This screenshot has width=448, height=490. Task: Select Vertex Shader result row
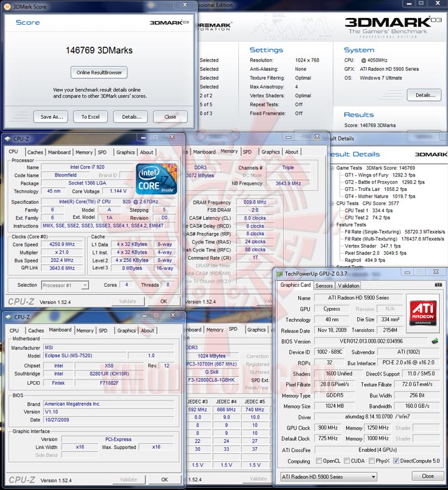coord(372,246)
